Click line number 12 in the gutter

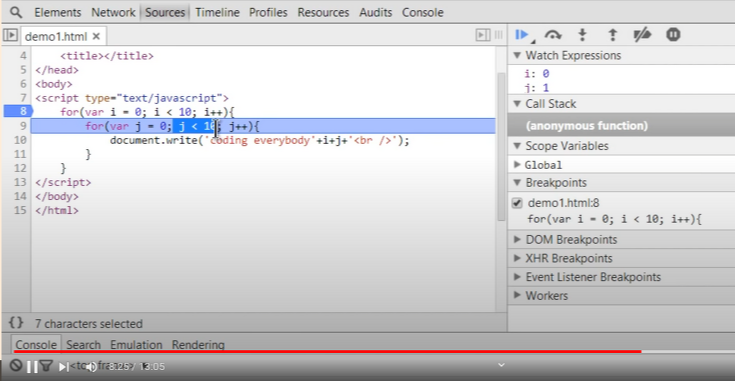[20, 168]
